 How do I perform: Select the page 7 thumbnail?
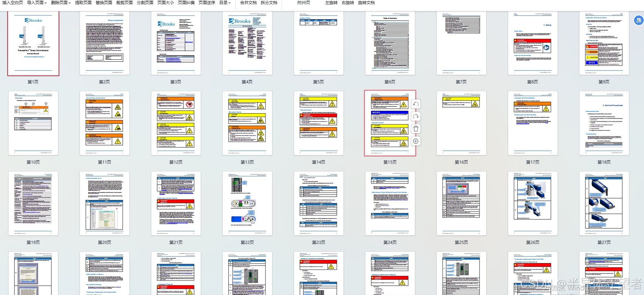(x=461, y=43)
